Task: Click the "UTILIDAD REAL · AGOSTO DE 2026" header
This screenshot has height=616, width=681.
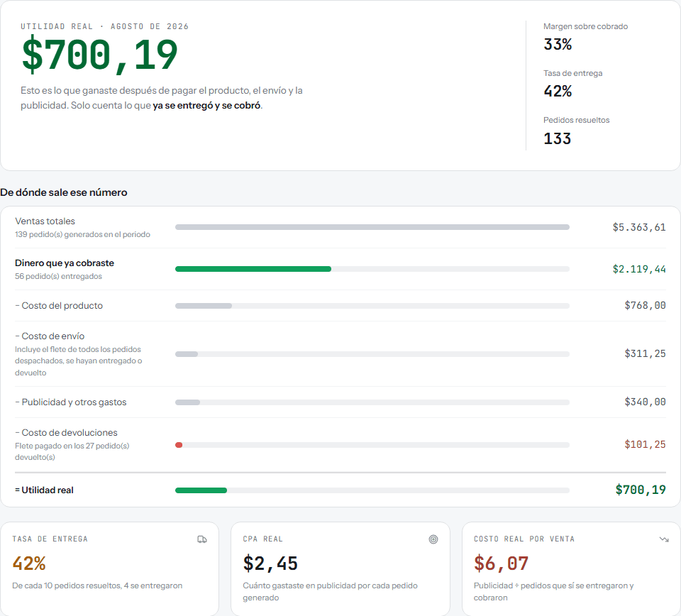Action: coord(105,26)
